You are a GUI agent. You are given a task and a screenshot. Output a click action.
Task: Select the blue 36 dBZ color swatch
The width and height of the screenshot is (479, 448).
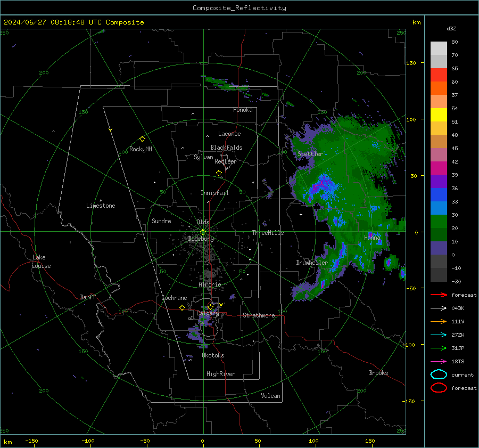(x=439, y=195)
